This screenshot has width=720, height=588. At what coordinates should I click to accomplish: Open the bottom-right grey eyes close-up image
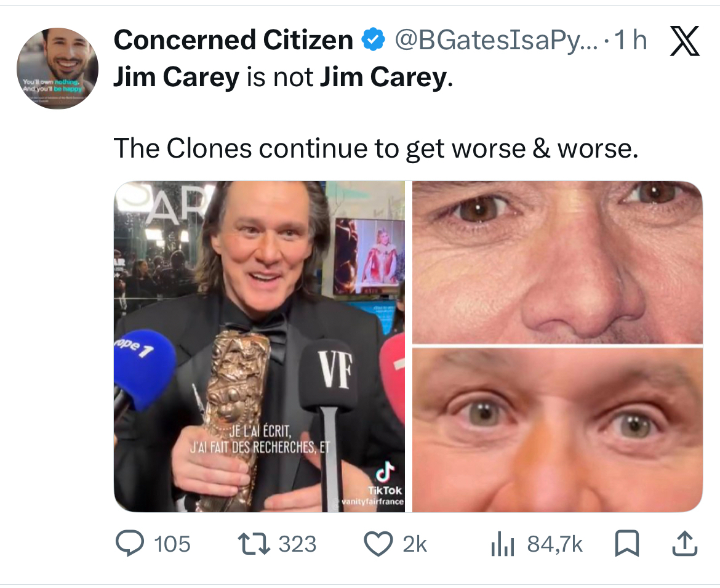click(x=557, y=430)
